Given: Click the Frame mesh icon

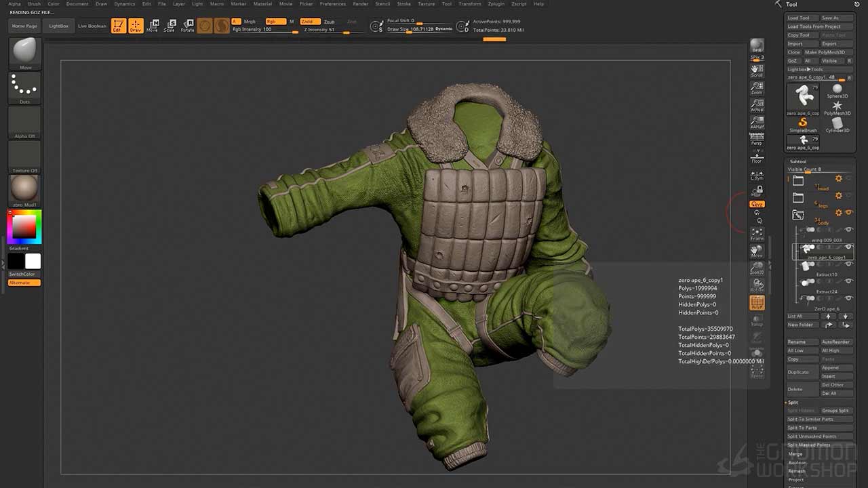Looking at the screenshot, I should coord(757,234).
